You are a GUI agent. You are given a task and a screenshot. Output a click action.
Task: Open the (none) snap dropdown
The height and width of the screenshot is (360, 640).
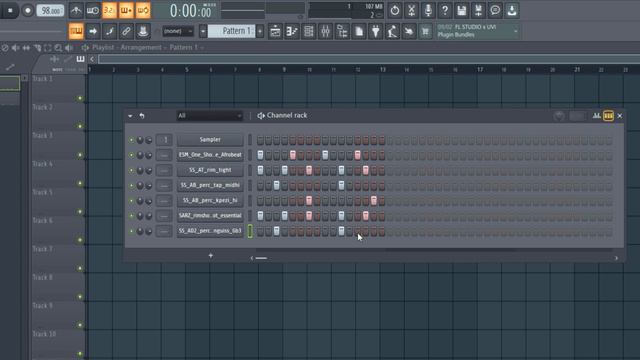click(x=178, y=31)
